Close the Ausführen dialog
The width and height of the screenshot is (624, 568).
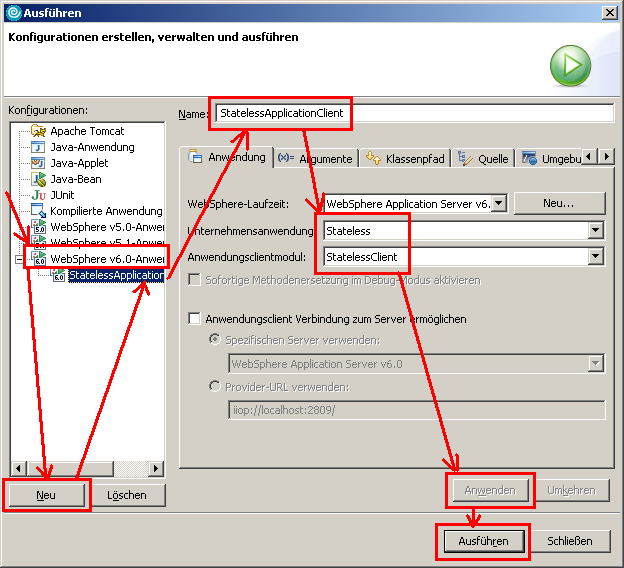pyautogui.click(x=610, y=13)
